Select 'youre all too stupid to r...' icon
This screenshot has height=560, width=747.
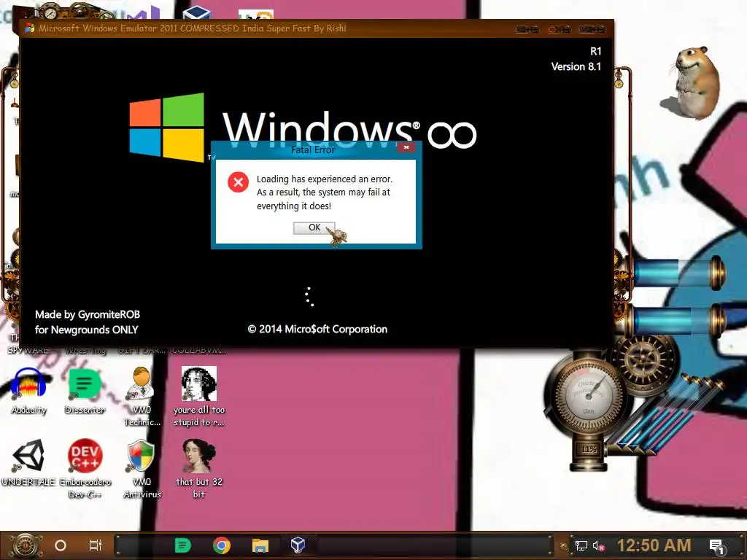click(198, 396)
